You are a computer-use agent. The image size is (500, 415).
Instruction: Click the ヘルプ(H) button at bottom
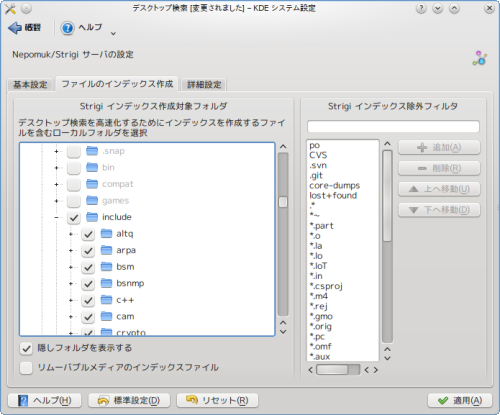[x=45, y=400]
